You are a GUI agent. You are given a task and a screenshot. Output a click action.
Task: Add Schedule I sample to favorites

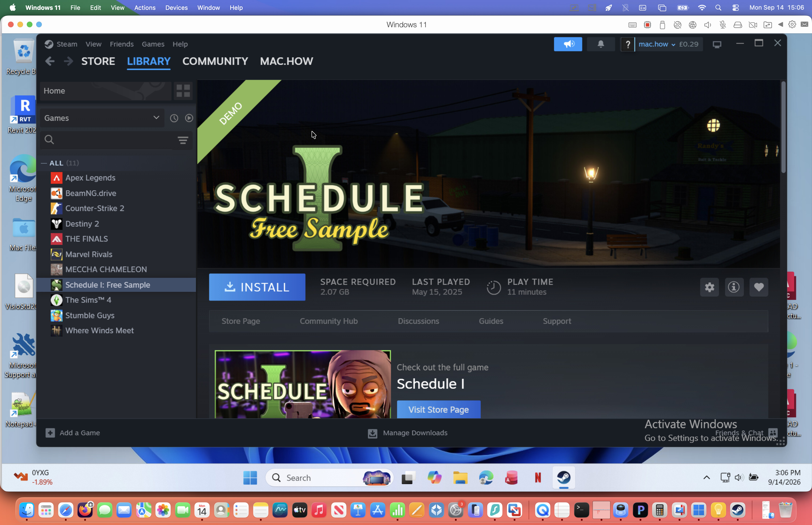tap(758, 287)
